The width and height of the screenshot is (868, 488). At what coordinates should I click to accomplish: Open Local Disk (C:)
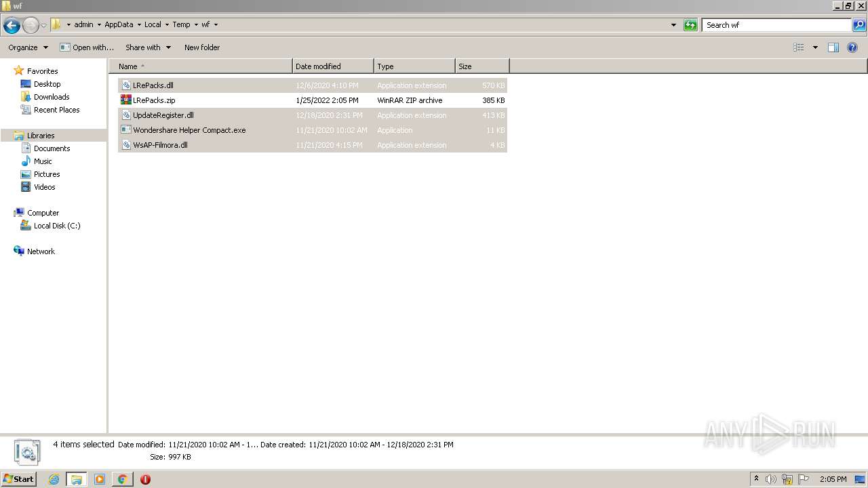coord(57,226)
